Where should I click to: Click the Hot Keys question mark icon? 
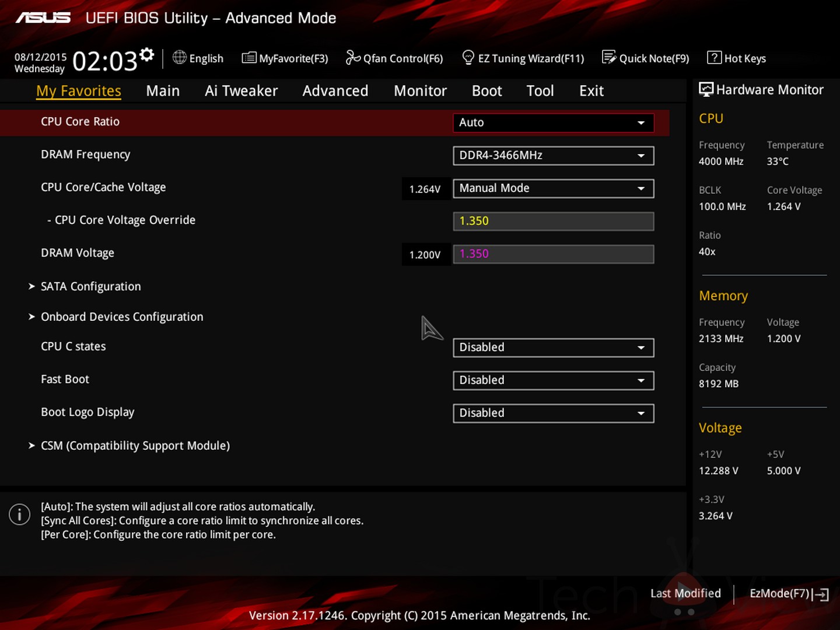coord(714,57)
